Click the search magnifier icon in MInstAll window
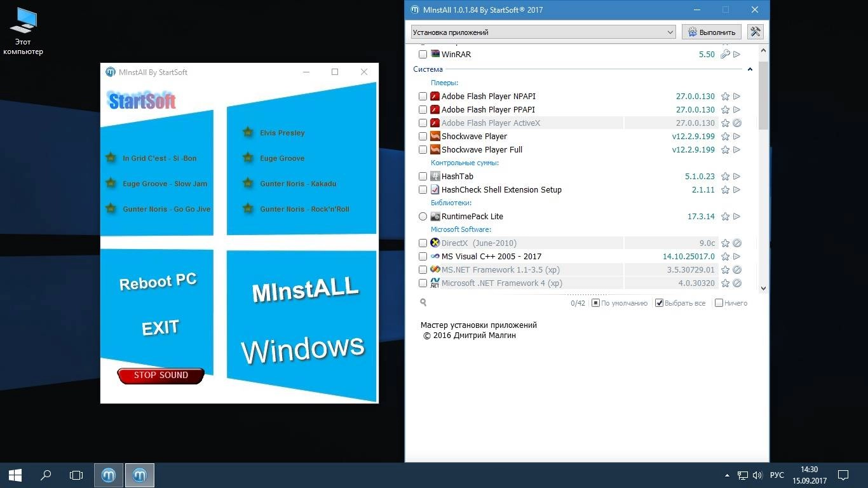Image resolution: width=868 pixels, height=488 pixels. point(423,303)
